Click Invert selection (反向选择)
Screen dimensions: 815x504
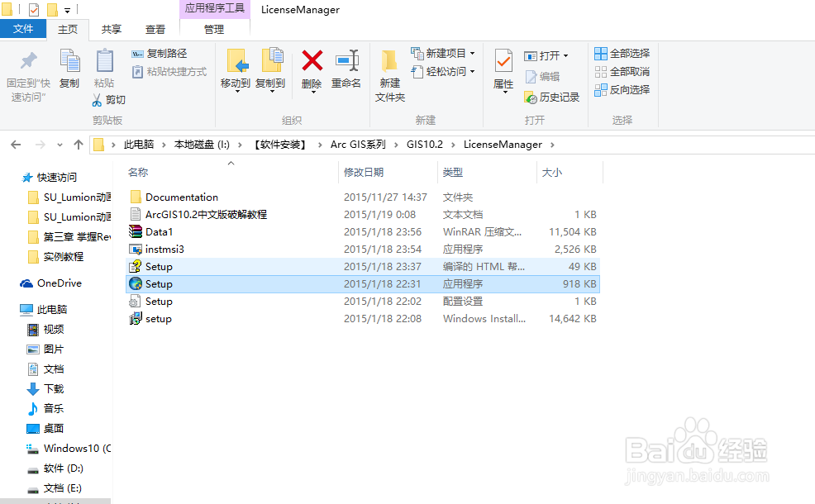622,90
